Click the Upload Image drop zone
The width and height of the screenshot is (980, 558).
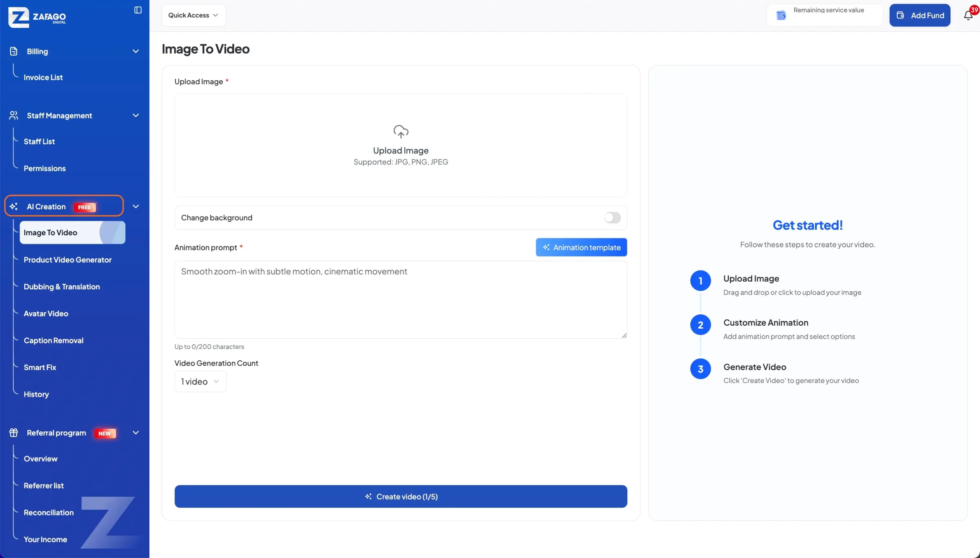coord(401,145)
